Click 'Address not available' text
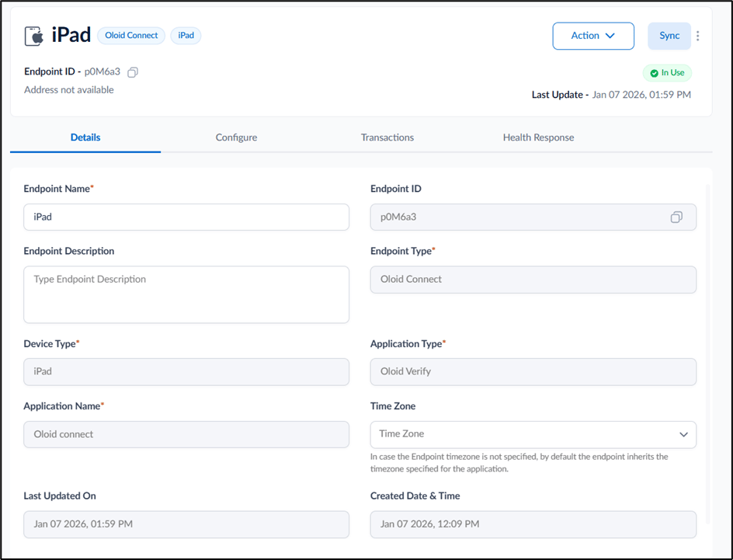Screen dimensions: 733x560 point(68,90)
